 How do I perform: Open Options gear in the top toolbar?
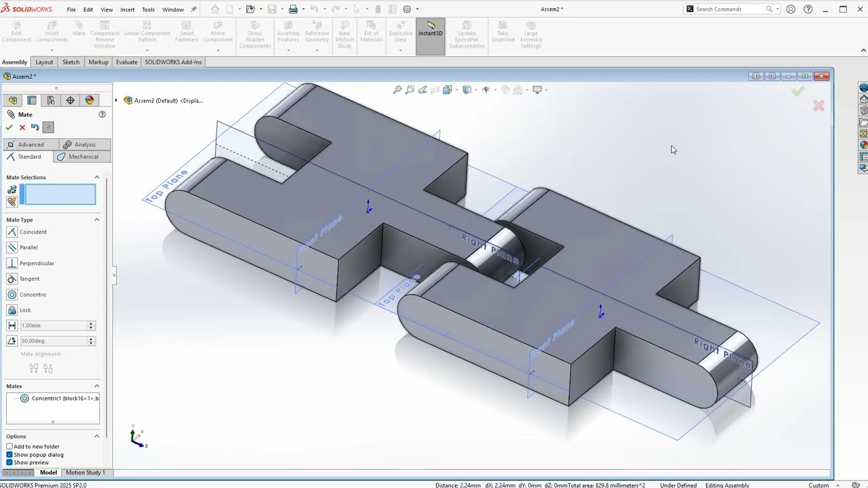pyautogui.click(x=407, y=9)
